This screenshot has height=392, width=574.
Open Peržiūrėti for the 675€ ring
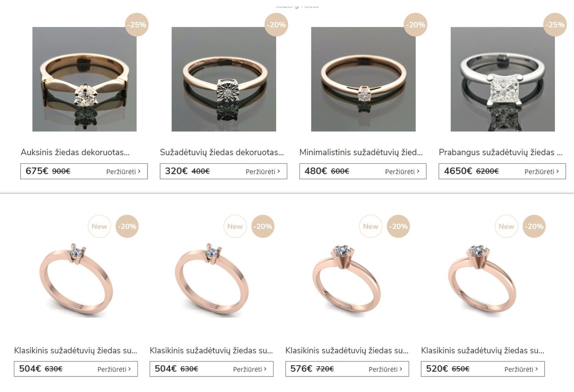coord(123,172)
